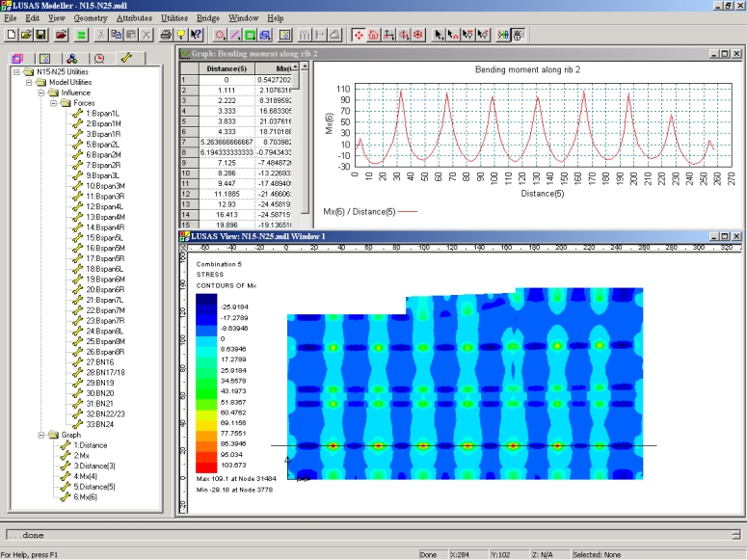Collapse the Model Utilities tree node

[x=29, y=83]
